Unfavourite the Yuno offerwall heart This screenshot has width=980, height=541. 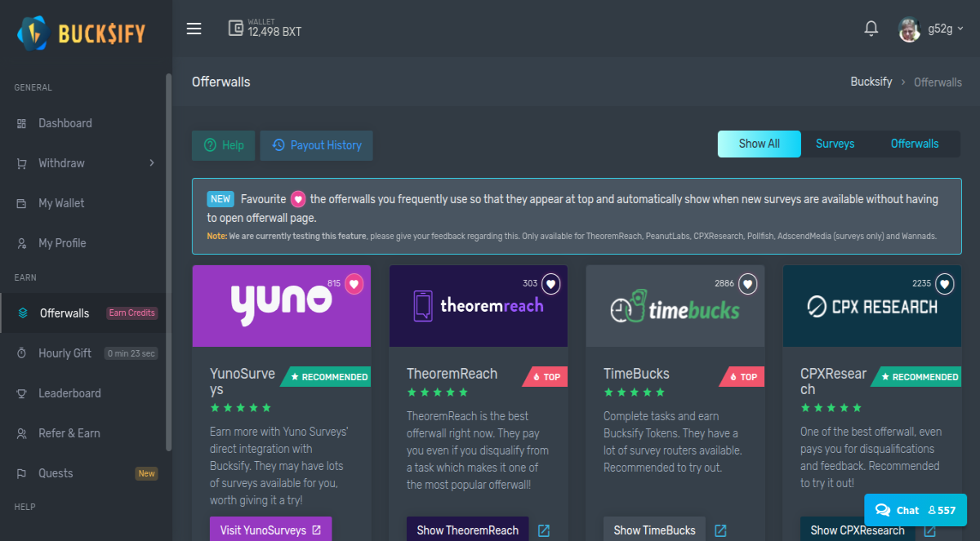point(354,284)
